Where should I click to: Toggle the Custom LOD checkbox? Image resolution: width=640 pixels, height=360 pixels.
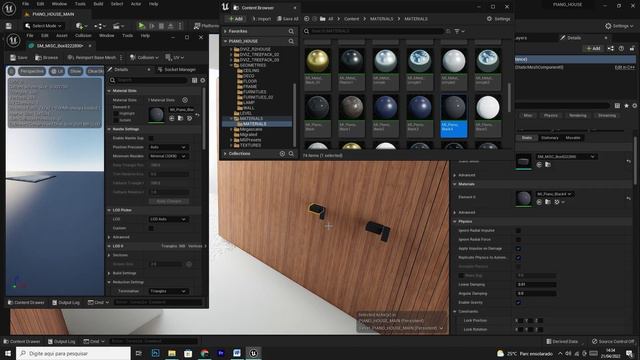(151, 228)
